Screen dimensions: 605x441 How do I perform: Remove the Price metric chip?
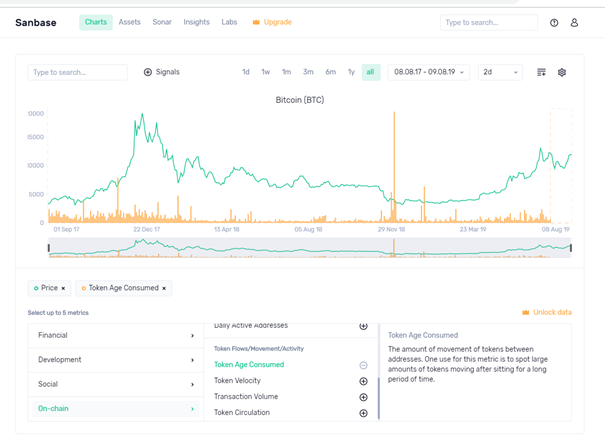point(63,288)
